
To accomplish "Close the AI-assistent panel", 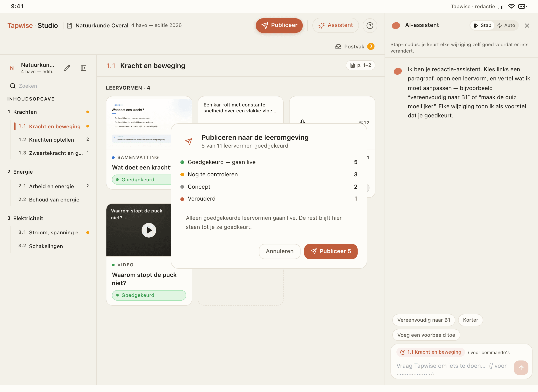I will [x=527, y=25].
